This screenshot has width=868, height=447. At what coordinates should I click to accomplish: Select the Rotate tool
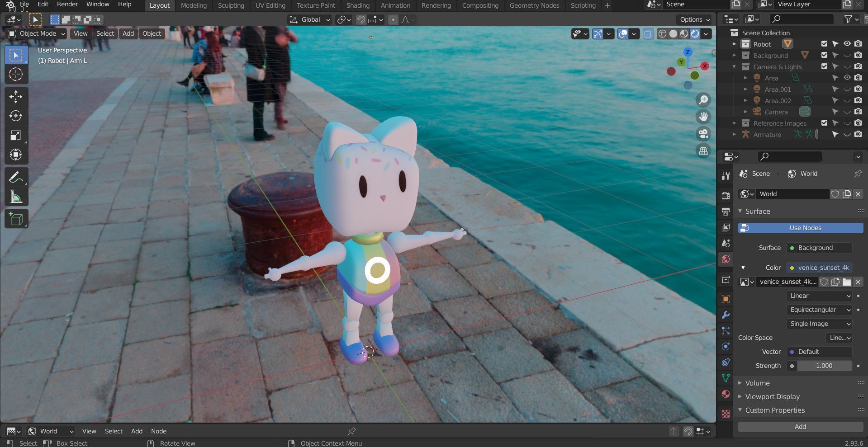click(x=16, y=116)
